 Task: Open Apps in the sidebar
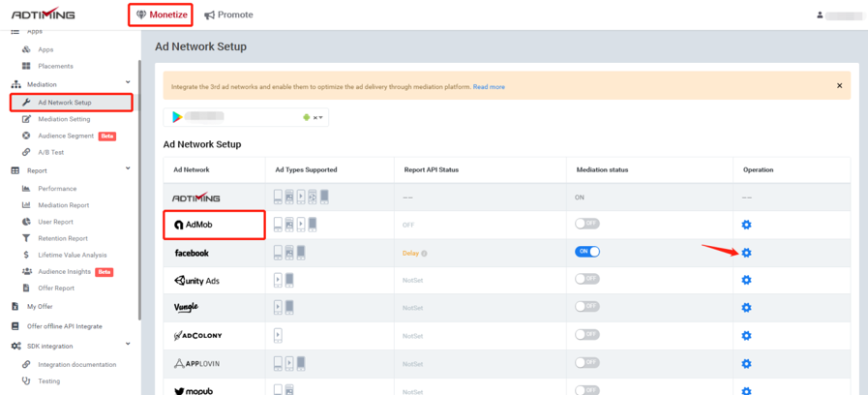(45, 49)
